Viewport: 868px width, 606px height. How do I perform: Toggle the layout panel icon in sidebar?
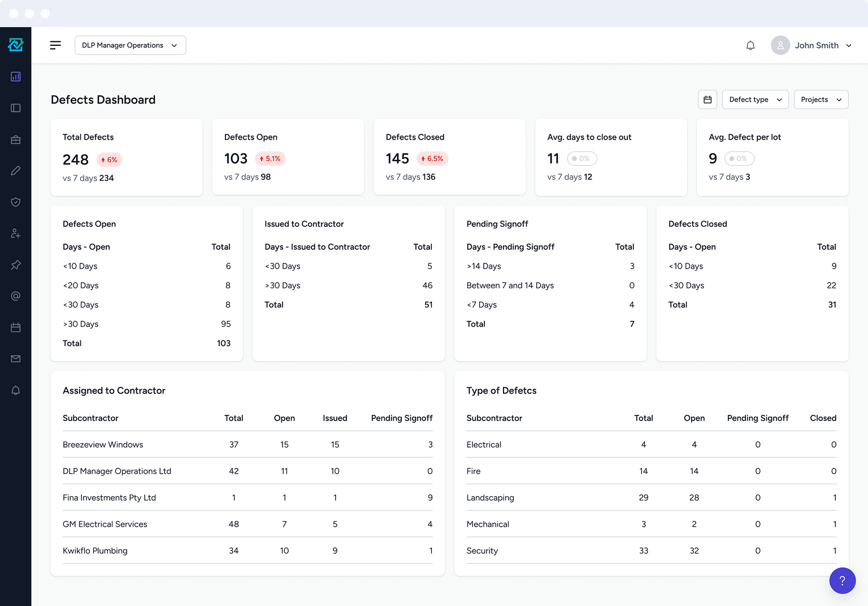(15, 107)
